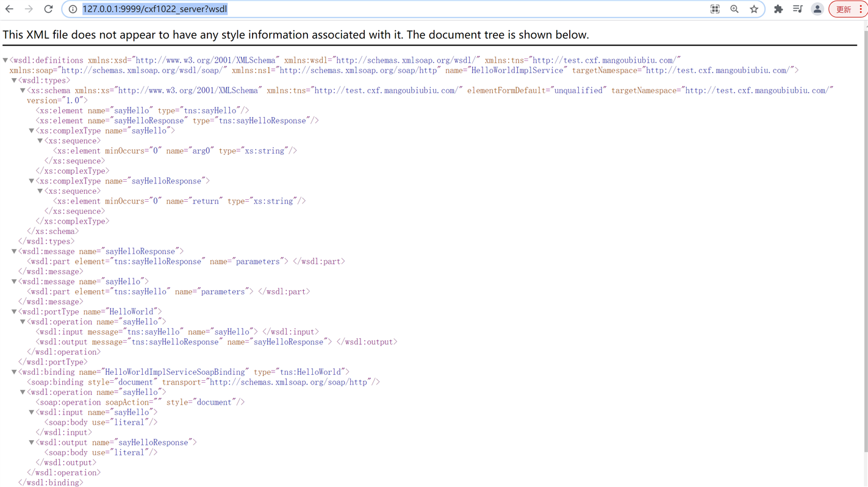Click the </wsdl:portType> closing tag
The image size is (868, 487).
[x=53, y=362]
